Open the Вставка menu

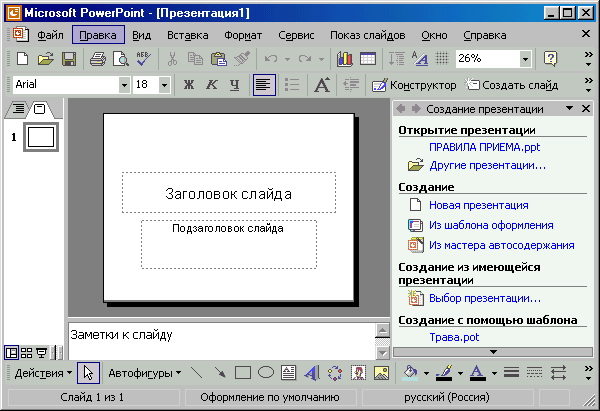tap(188, 35)
